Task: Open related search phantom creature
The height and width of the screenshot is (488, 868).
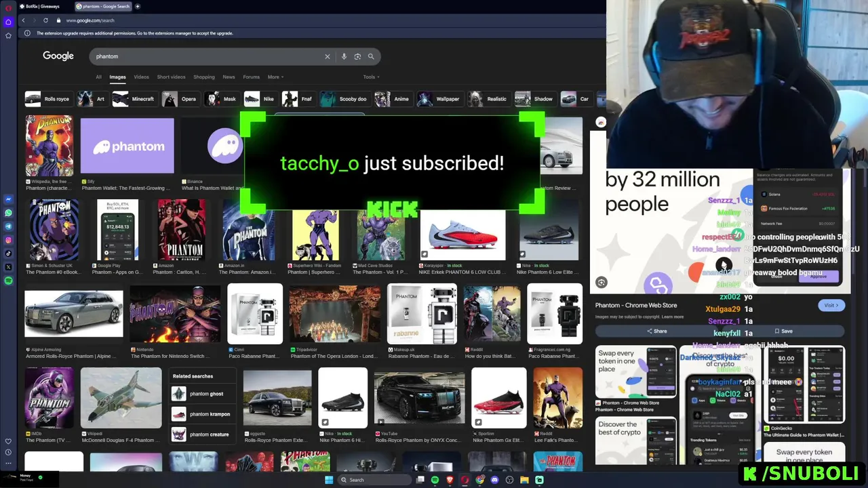Action: tap(202, 434)
